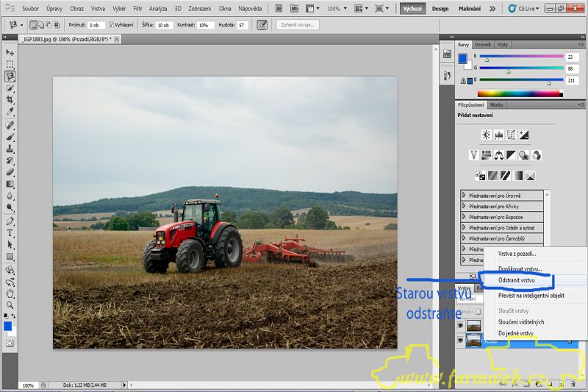
Task: Expand Přednastavení pro Úrovně presets
Action: [x=464, y=195]
